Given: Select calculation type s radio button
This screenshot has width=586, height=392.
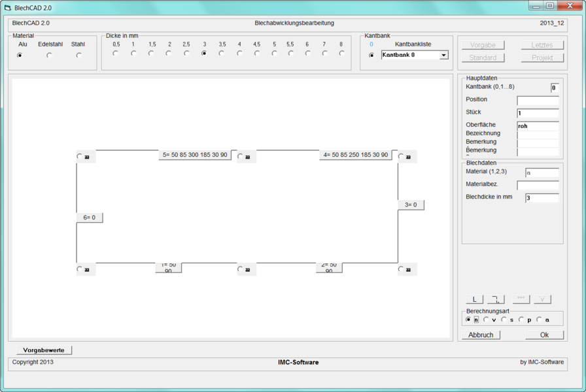Looking at the screenshot, I should point(504,319).
